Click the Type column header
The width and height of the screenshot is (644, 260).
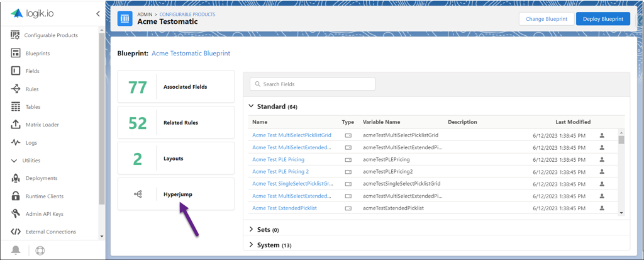(347, 122)
